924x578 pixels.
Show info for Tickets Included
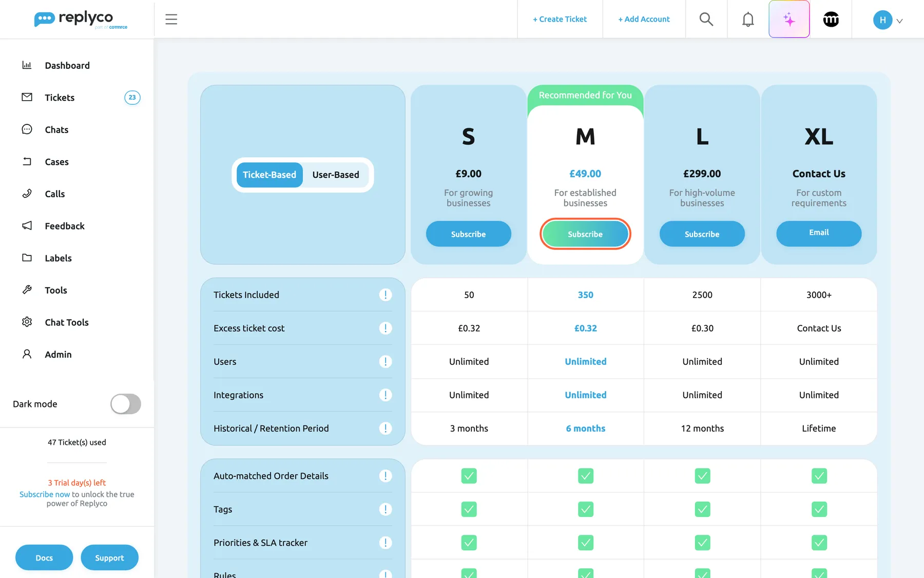click(386, 294)
